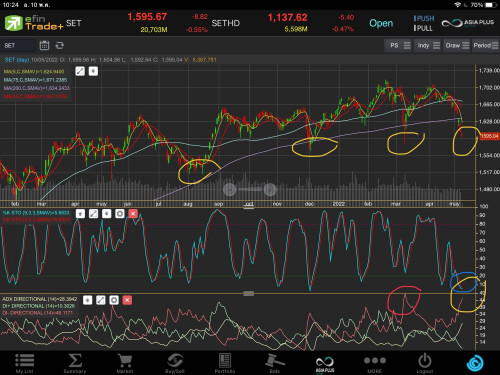Go to the Portfolio tab

[225, 363]
